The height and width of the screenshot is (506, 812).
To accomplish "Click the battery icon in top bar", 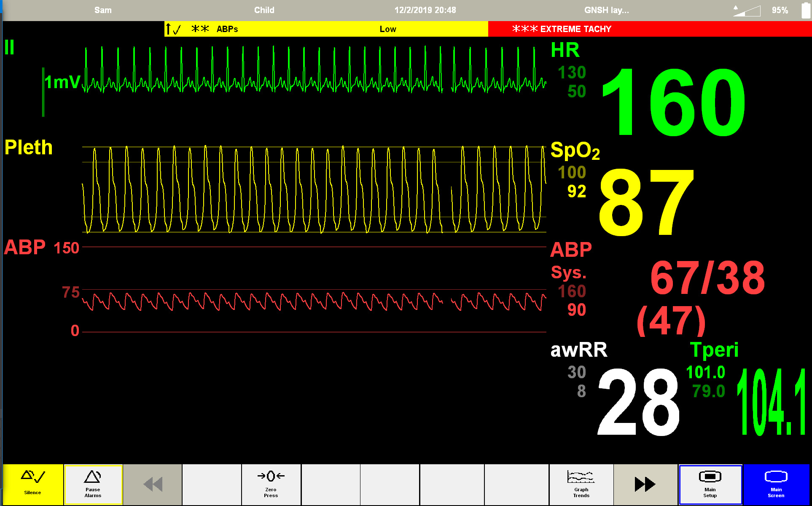I will 805,10.
